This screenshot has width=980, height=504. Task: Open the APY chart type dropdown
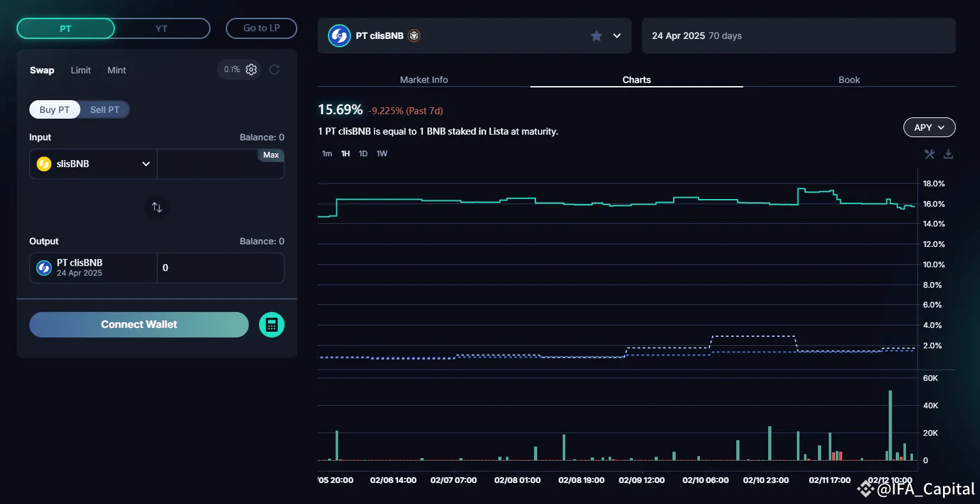929,128
